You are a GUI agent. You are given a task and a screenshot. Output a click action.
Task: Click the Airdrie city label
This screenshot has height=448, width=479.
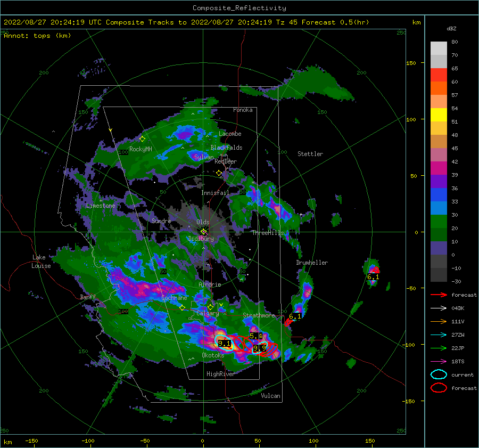coord(210,284)
